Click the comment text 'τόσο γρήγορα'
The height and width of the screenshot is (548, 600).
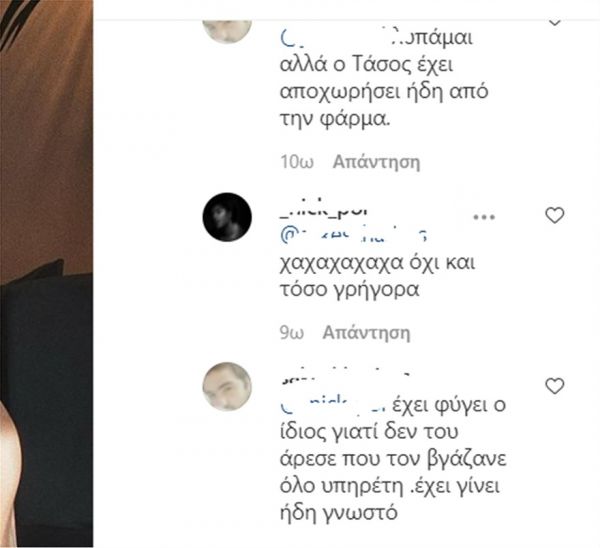pos(350,289)
